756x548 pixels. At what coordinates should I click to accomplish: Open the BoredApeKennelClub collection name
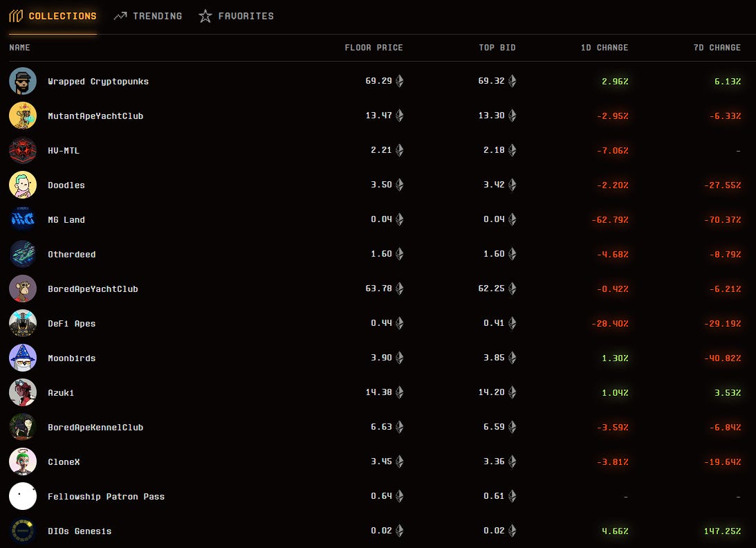[95, 428]
